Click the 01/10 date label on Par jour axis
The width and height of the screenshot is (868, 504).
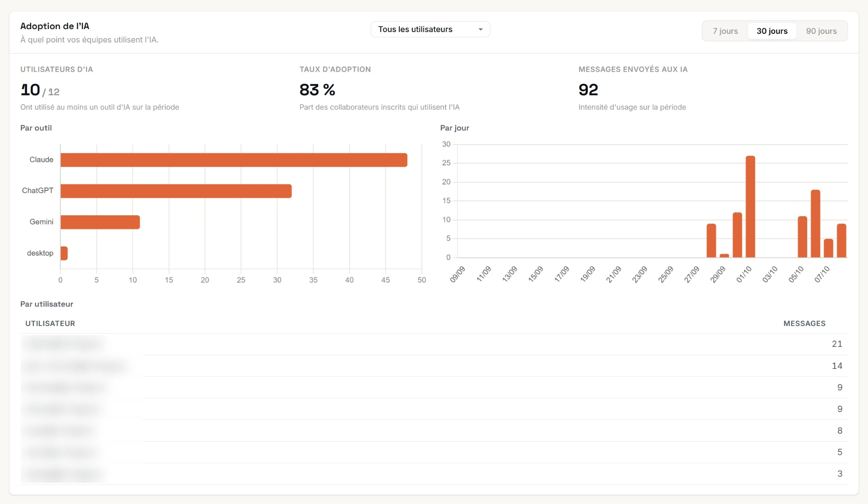pos(743,274)
